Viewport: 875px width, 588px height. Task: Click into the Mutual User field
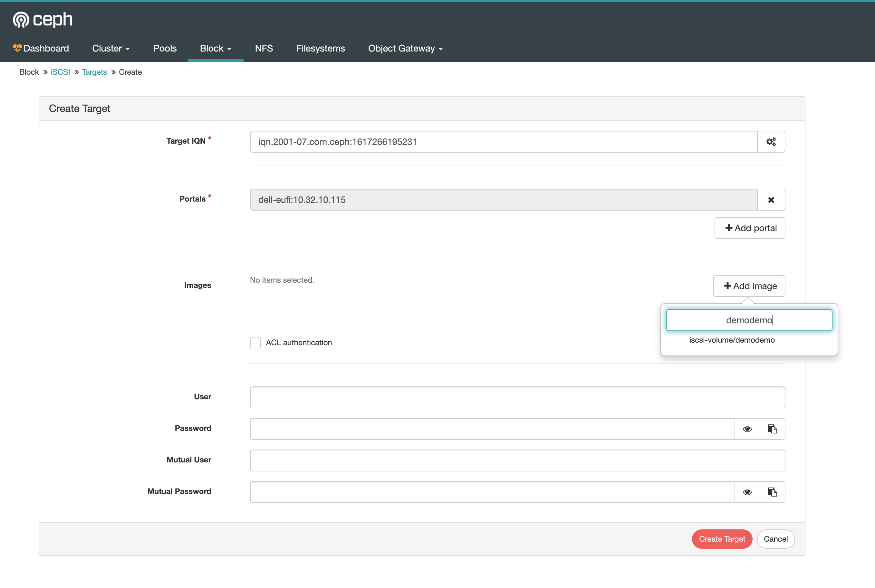coord(517,460)
